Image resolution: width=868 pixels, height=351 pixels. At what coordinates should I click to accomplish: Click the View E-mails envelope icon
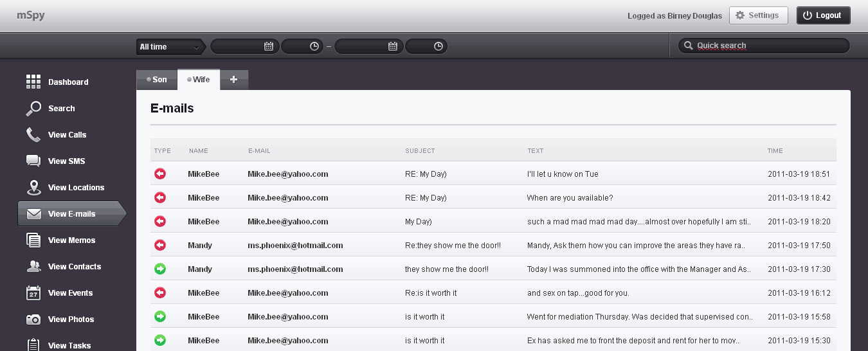34,214
